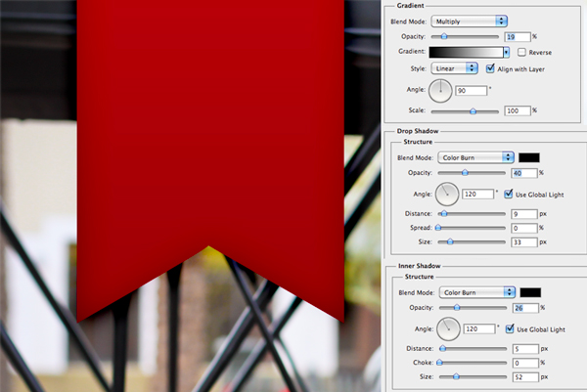Adjust the Drop Shadow Distance slider
This screenshot has width=587, height=392.
(x=444, y=213)
